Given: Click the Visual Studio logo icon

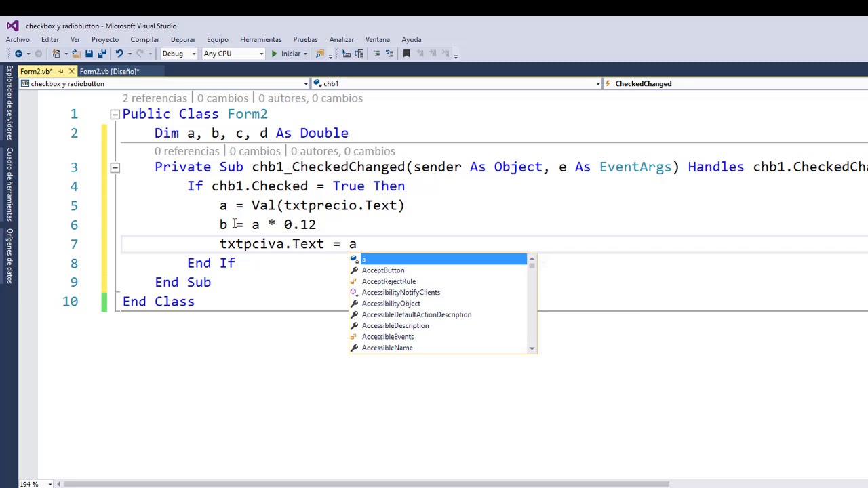Looking at the screenshot, I should click(x=12, y=26).
